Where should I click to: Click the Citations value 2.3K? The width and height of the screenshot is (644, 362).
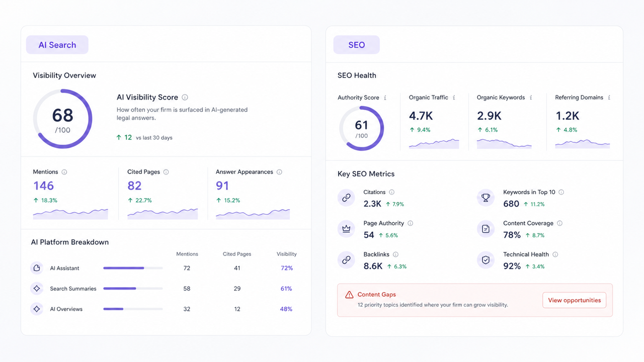[372, 204]
